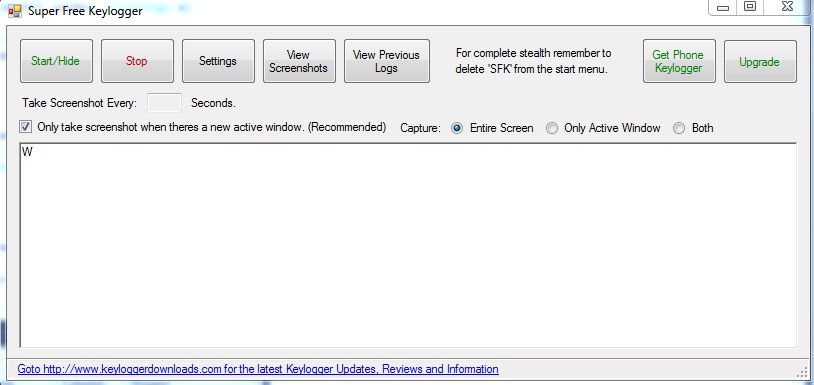This screenshot has height=385, width=814.
Task: Open the Settings dialog
Action: coord(218,61)
